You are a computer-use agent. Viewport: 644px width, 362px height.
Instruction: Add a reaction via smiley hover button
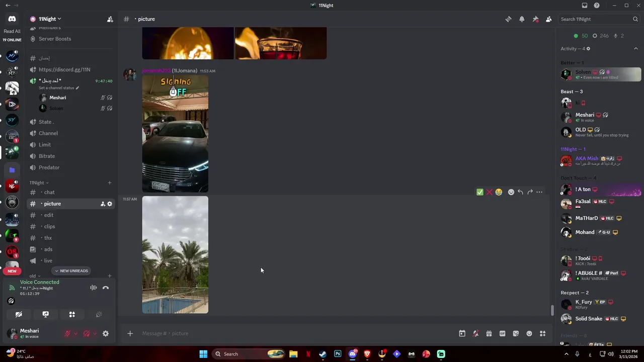coord(511,192)
